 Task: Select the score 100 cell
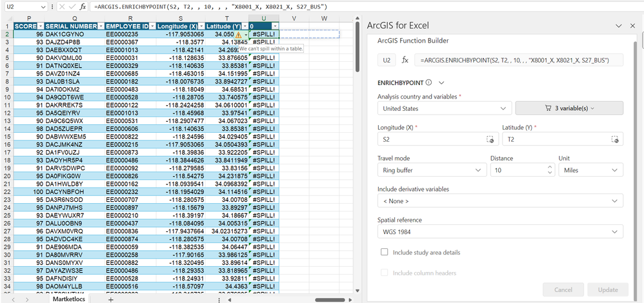(29, 191)
